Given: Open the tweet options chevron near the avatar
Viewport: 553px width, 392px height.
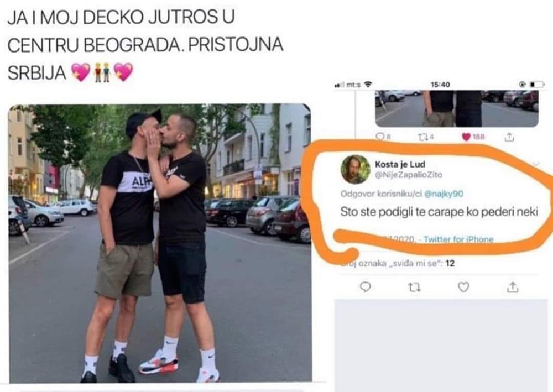Looking at the screenshot, I should click(x=536, y=164).
